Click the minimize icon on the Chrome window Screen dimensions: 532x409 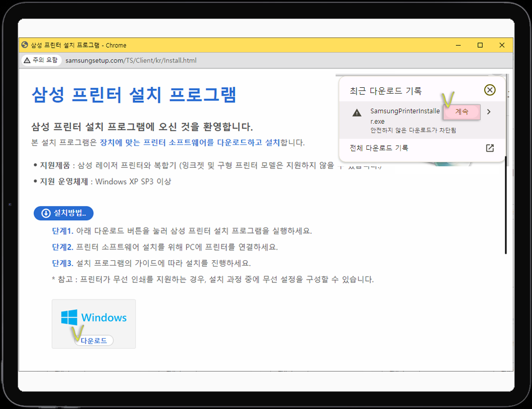click(458, 45)
